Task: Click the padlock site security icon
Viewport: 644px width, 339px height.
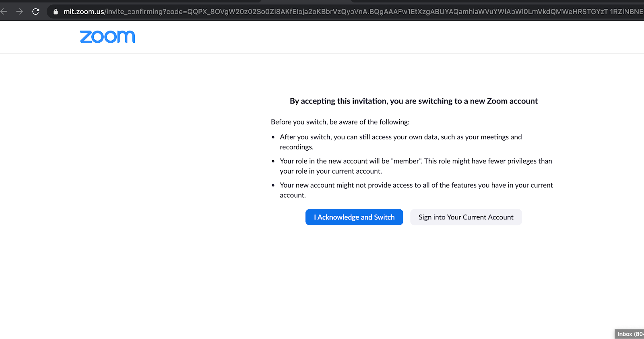Action: coord(56,12)
